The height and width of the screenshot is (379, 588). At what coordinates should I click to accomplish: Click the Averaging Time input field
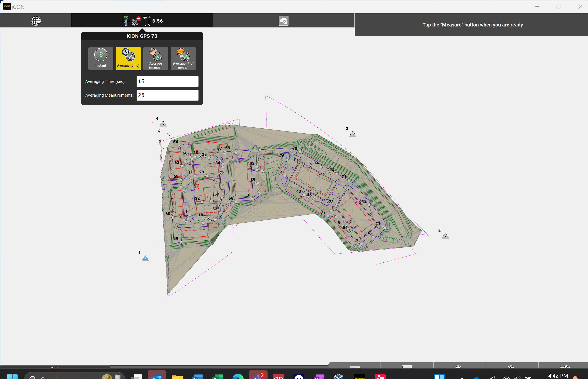[x=168, y=81]
